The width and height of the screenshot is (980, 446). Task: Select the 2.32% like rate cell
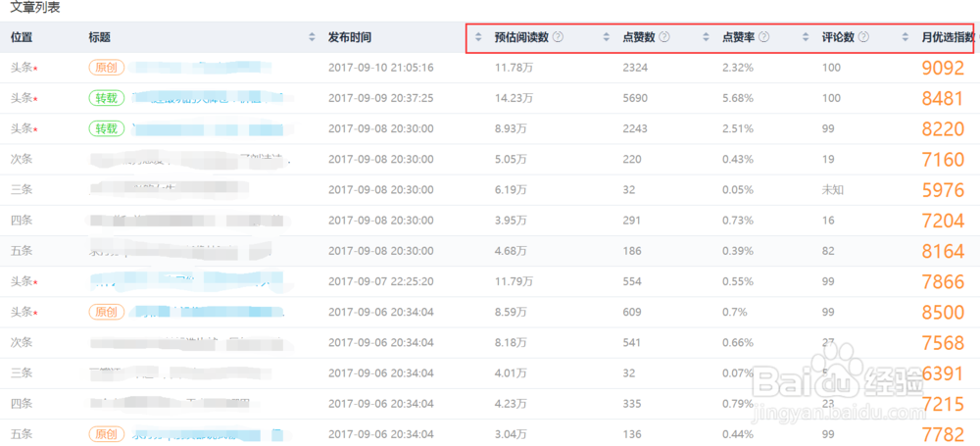tap(738, 68)
